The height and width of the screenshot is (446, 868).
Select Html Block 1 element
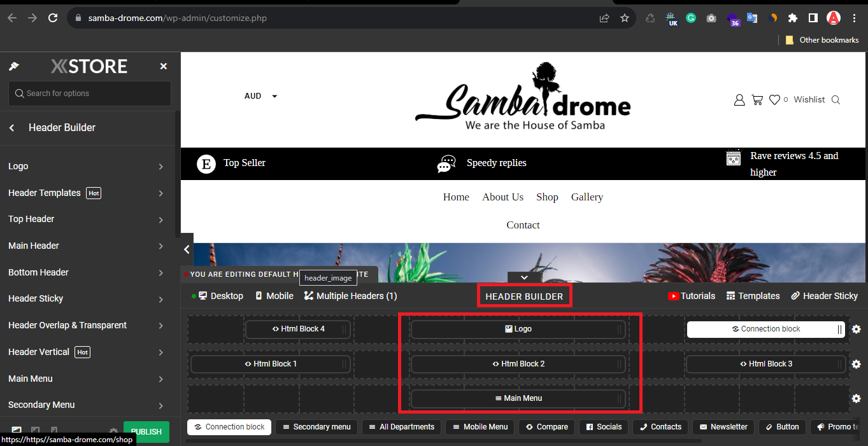coord(271,364)
